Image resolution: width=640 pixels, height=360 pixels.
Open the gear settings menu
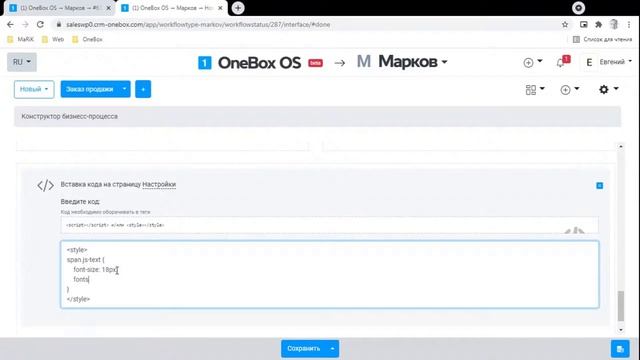tap(608, 89)
